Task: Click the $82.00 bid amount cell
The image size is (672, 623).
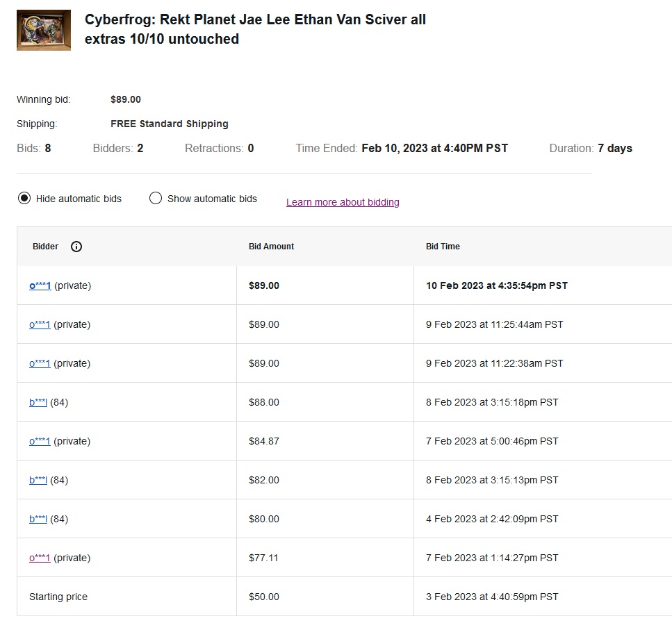Action: coord(264,480)
